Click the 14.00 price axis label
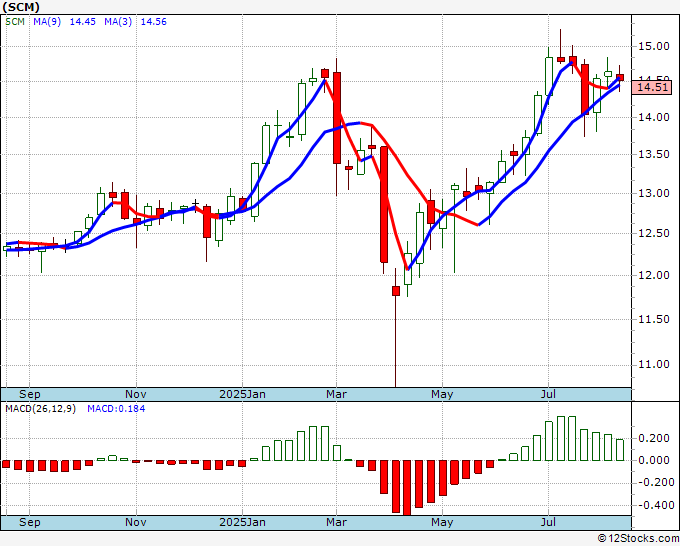The image size is (680, 546). [x=654, y=117]
